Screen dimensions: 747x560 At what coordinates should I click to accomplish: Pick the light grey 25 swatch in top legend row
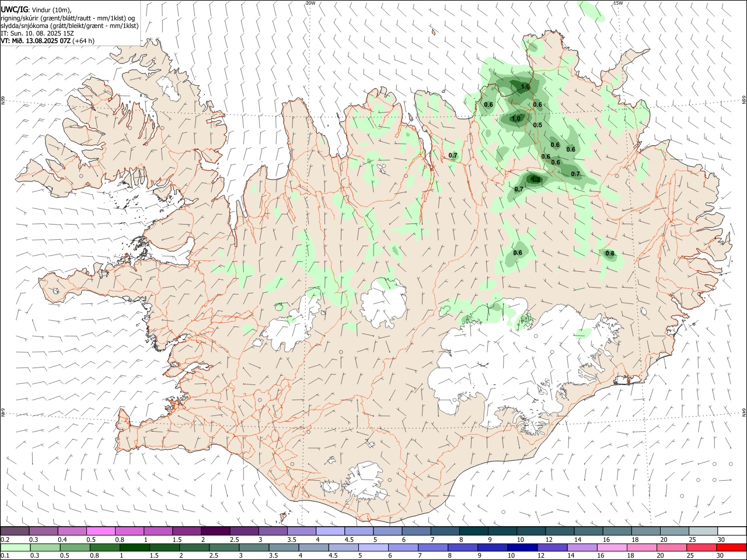pyautogui.click(x=703, y=531)
